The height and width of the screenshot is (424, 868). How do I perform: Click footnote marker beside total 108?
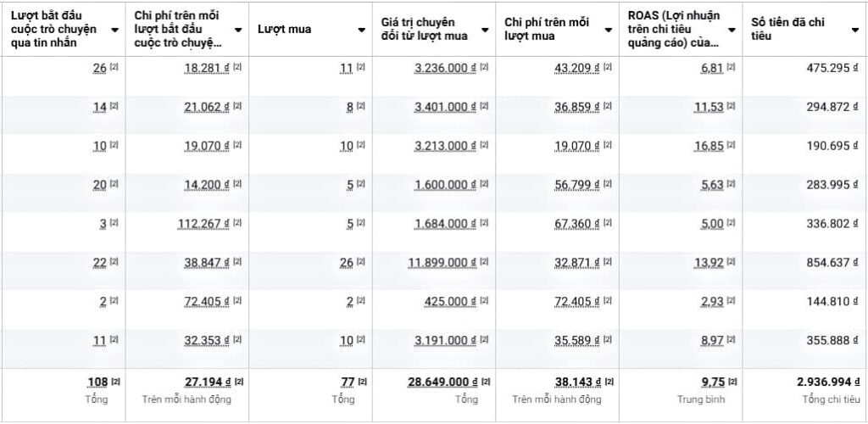pos(114,382)
